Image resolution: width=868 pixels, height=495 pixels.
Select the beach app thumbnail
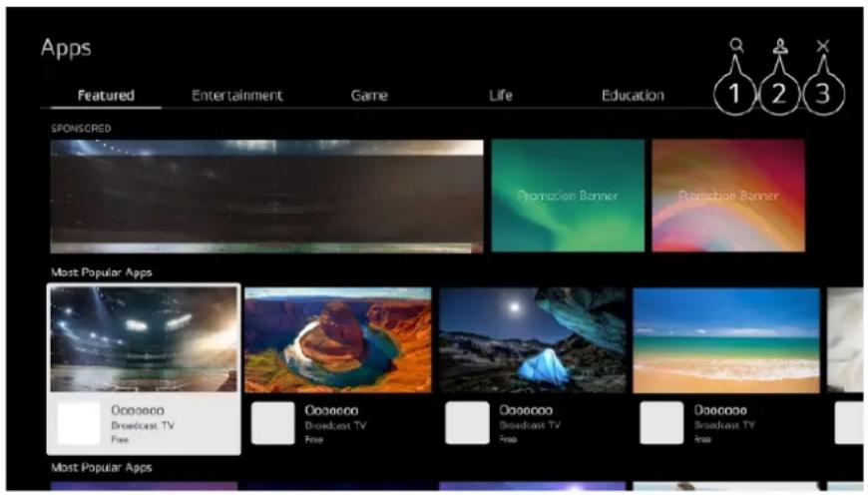tap(726, 340)
